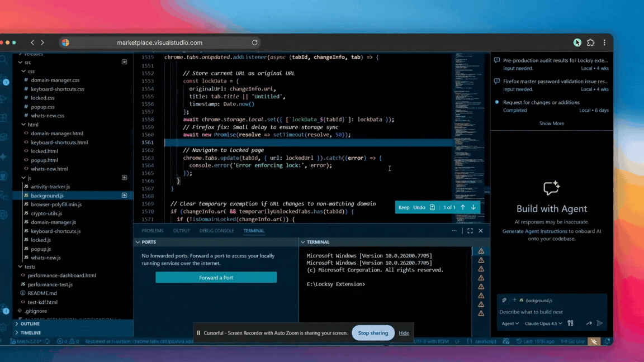Maximize the panel using the chevron icon
644x362 pixels.
pos(470,230)
